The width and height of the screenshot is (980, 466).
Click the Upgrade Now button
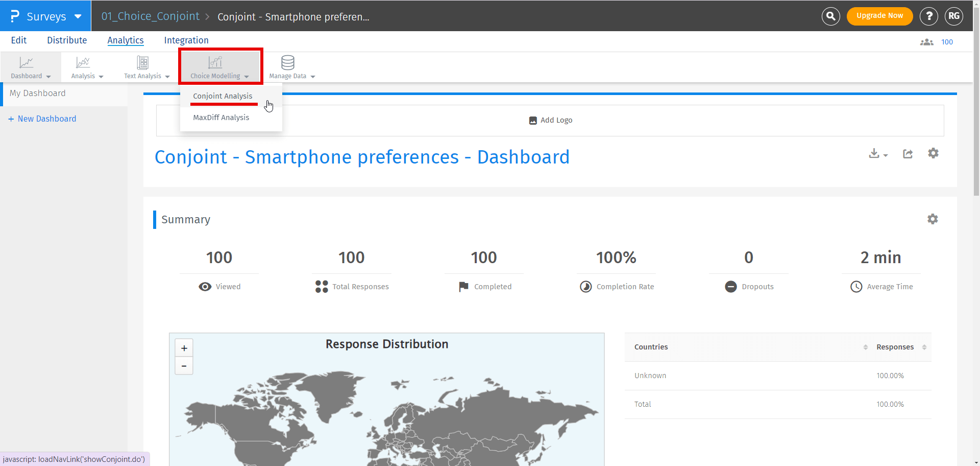[879, 16]
